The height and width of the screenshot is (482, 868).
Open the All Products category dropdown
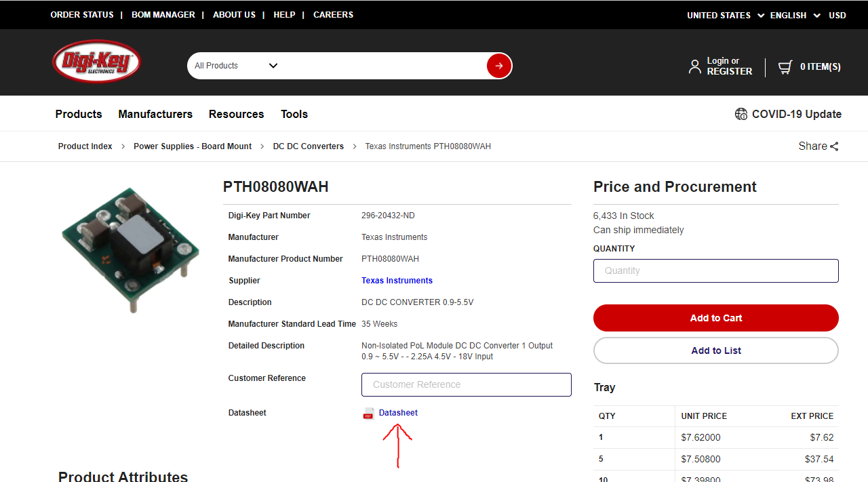coord(236,66)
